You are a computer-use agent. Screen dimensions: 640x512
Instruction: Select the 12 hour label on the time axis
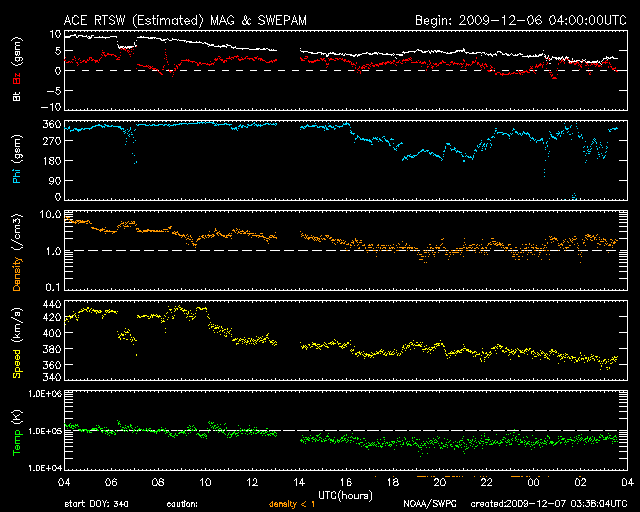(x=252, y=483)
